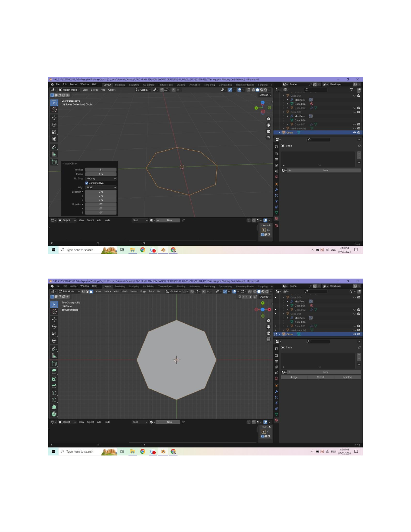Image resolution: width=411 pixels, height=532 pixels.
Task: Select the Inset Faces tool
Action: pyautogui.click(x=54, y=379)
